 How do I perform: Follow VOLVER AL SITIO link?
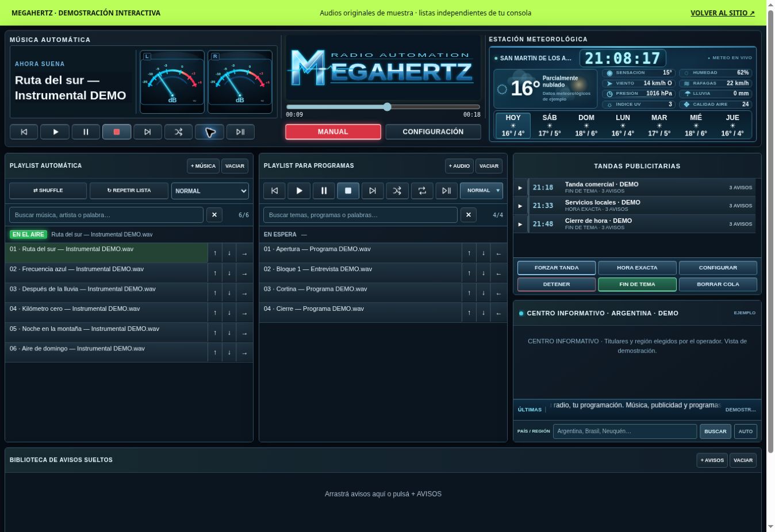pyautogui.click(x=723, y=13)
